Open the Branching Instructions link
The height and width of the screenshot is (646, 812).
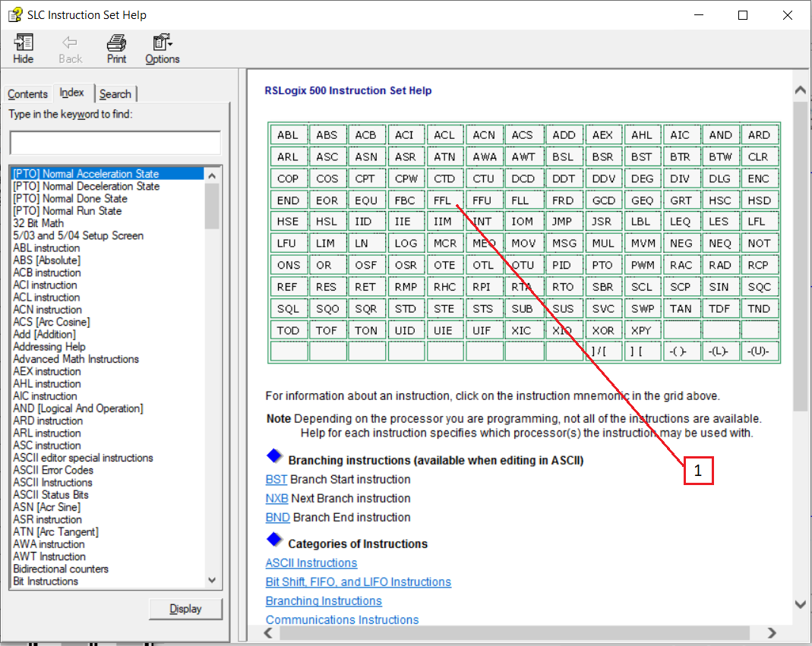[x=324, y=601]
